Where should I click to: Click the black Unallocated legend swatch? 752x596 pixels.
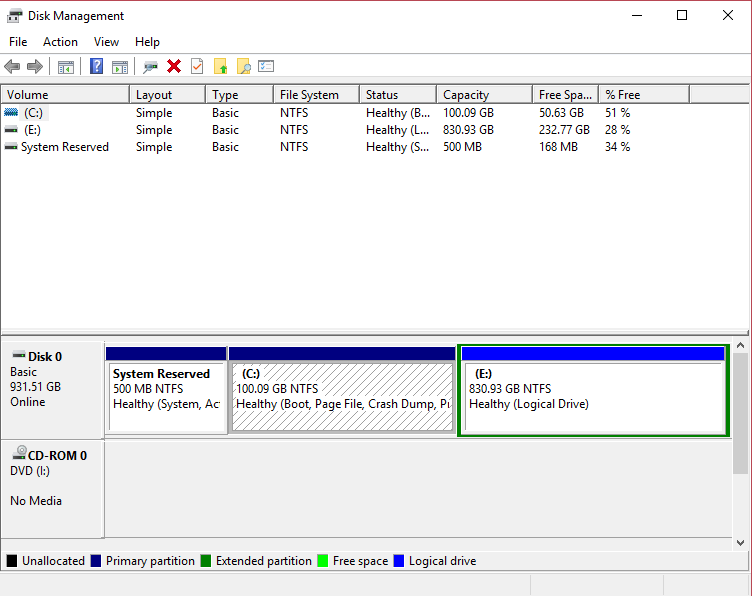pos(12,561)
